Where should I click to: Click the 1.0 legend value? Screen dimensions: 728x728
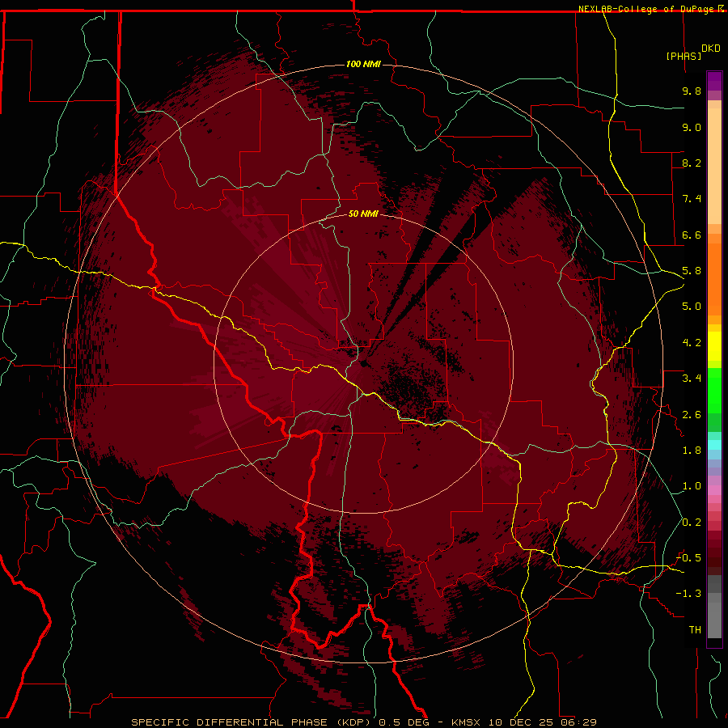click(692, 486)
